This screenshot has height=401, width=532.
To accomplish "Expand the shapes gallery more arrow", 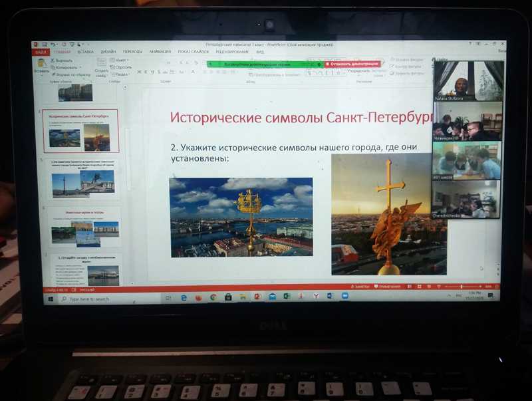I will pyautogui.click(x=344, y=73).
